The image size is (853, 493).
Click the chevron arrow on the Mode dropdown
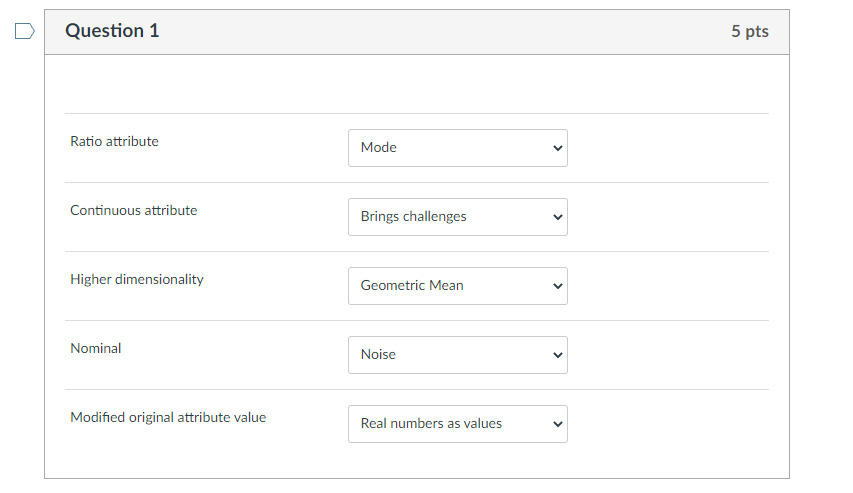(557, 148)
